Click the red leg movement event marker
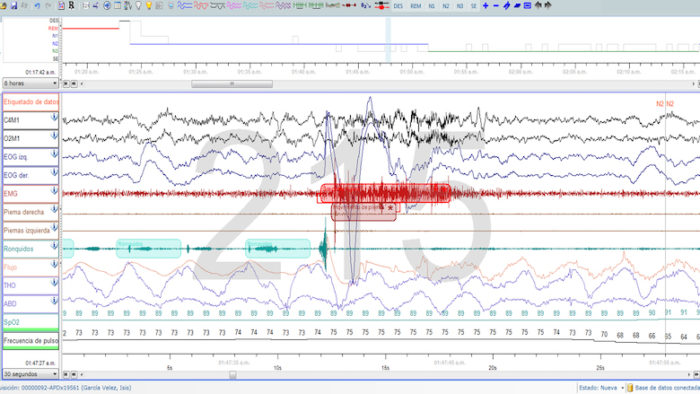700x394 pixels. point(363,212)
